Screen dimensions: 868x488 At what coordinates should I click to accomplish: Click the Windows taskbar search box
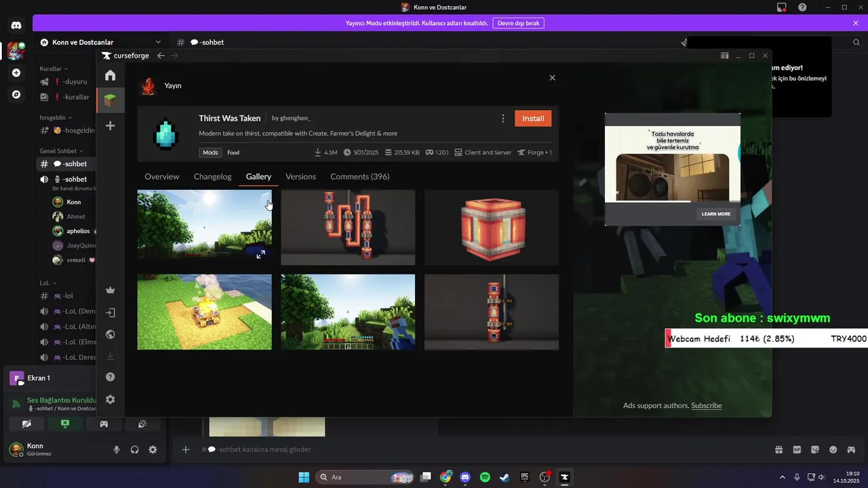[365, 477]
